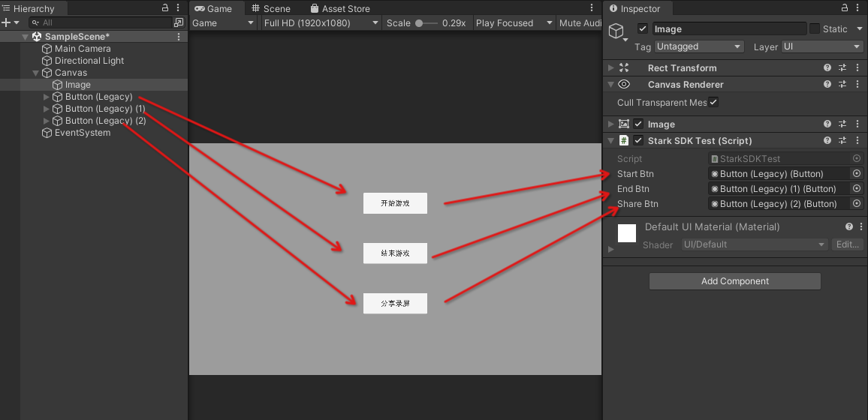Open Image component preset sliders icon

point(842,124)
